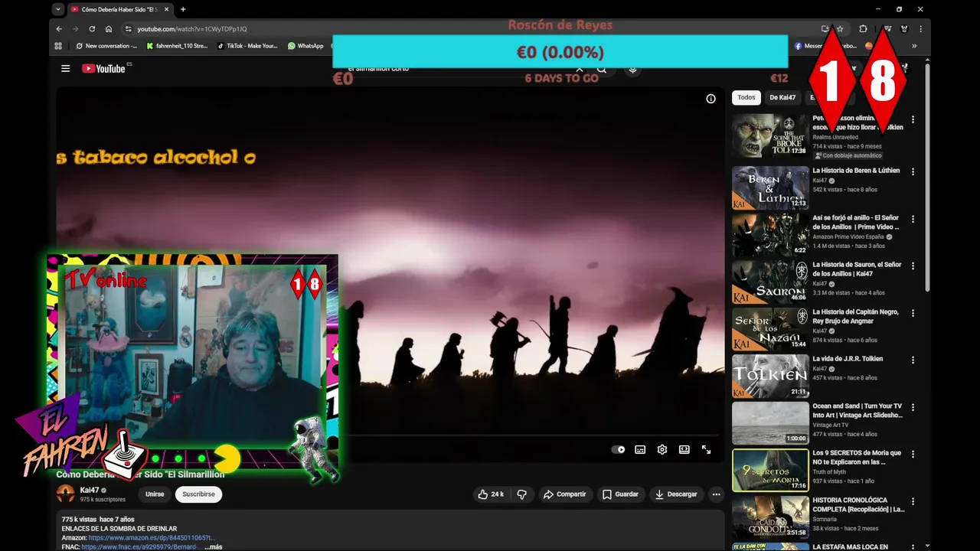
Task: Open options menu for Beren & Lúthien video
Action: tap(913, 171)
